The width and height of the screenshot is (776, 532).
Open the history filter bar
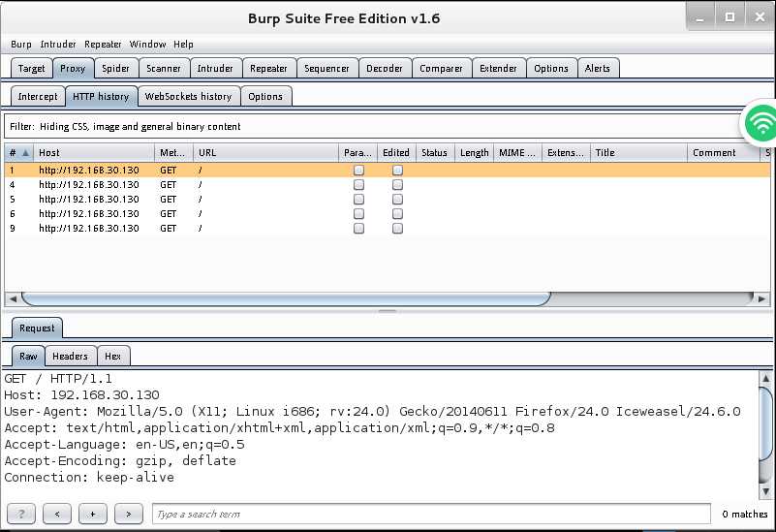(374, 126)
